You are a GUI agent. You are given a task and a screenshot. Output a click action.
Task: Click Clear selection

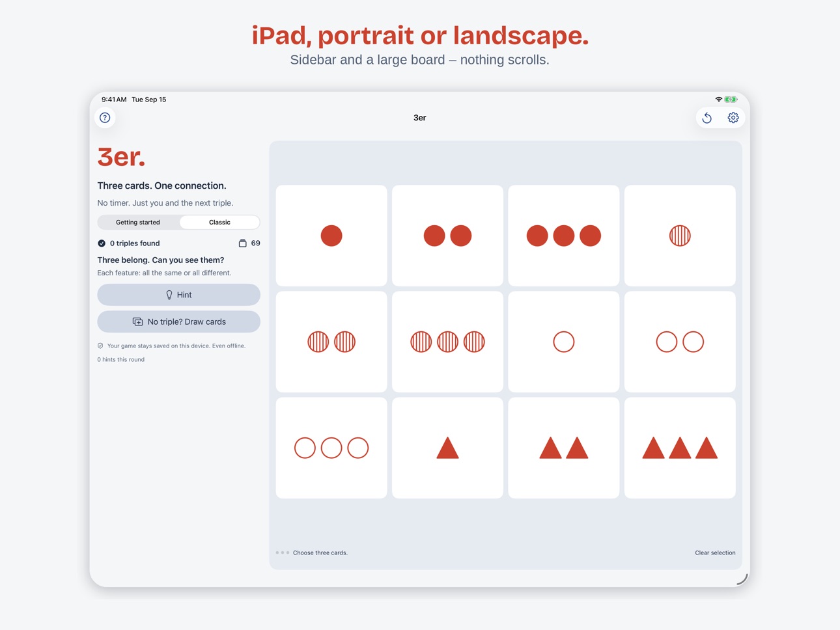tap(715, 553)
